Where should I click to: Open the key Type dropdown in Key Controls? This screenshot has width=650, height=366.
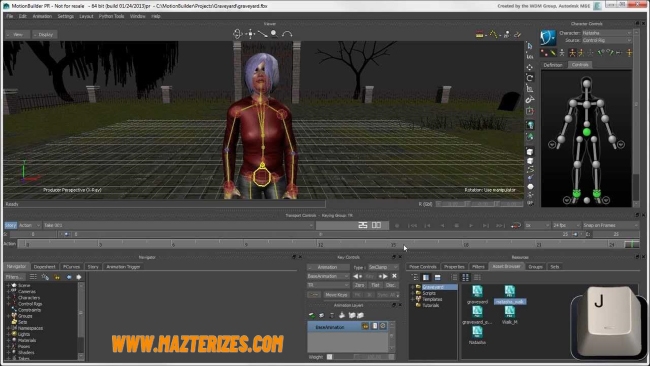tap(383, 267)
